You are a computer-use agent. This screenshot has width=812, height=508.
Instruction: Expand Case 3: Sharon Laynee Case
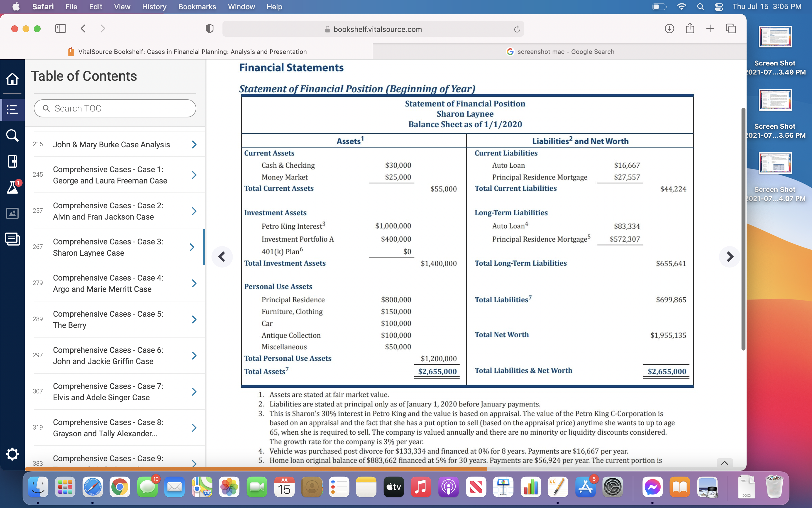pyautogui.click(x=192, y=247)
